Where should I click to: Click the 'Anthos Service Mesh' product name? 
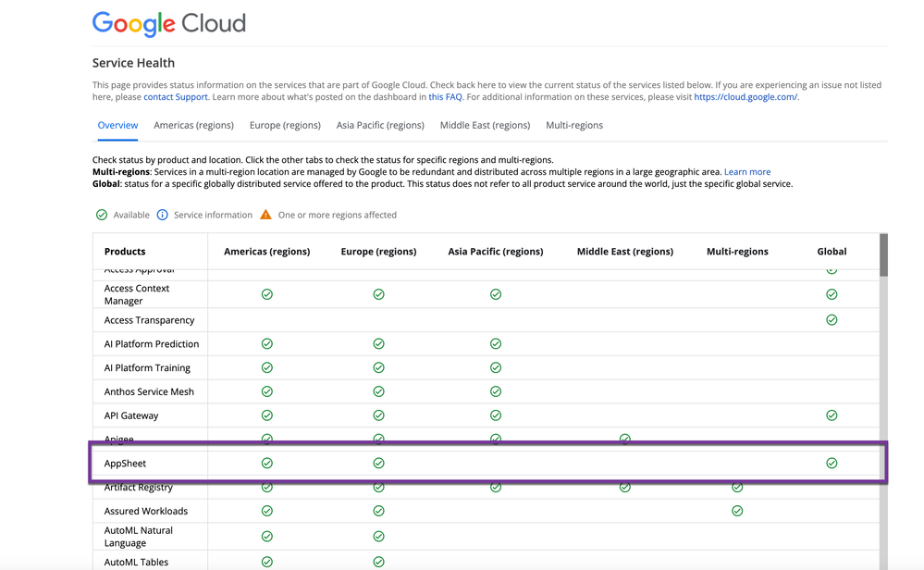[x=149, y=391]
